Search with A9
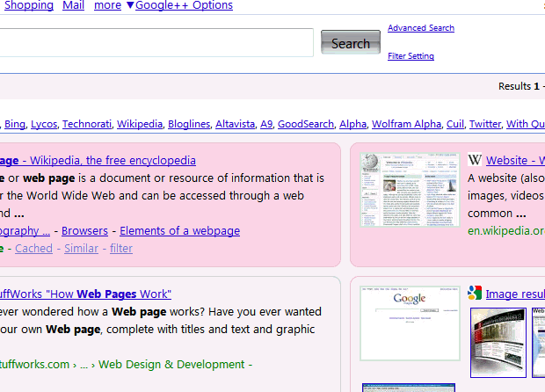Viewport: 545px width, 392px height. pyautogui.click(x=266, y=124)
